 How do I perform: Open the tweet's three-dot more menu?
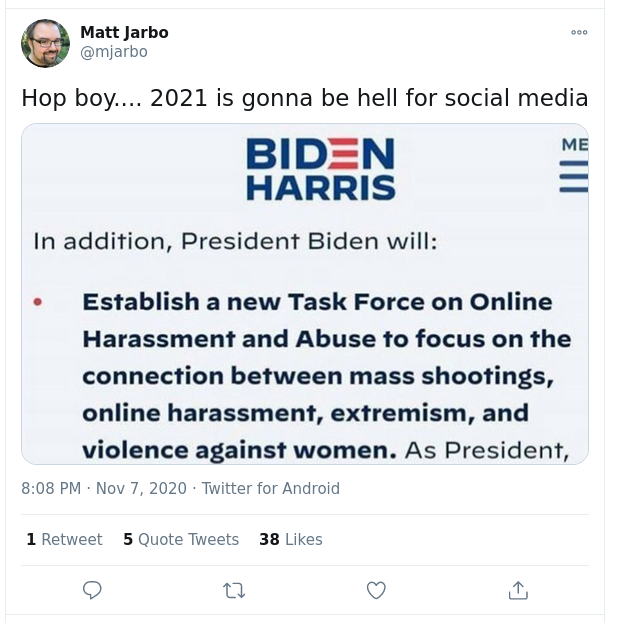[x=579, y=32]
